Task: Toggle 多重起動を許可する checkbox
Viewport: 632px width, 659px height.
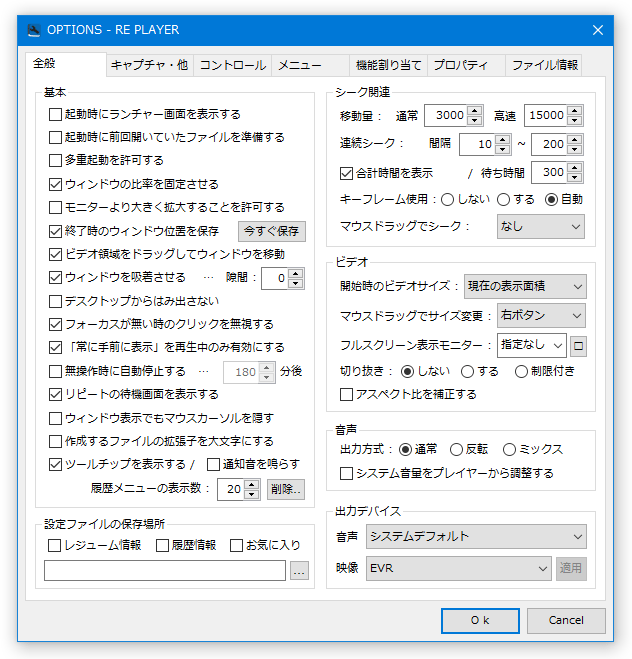Action: point(55,160)
